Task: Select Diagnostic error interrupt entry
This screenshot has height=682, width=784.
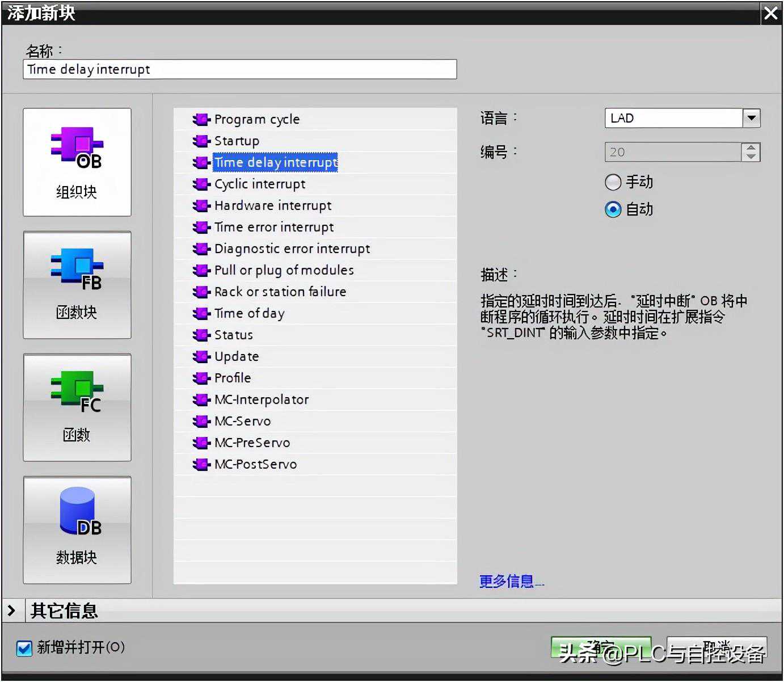Action: [292, 249]
